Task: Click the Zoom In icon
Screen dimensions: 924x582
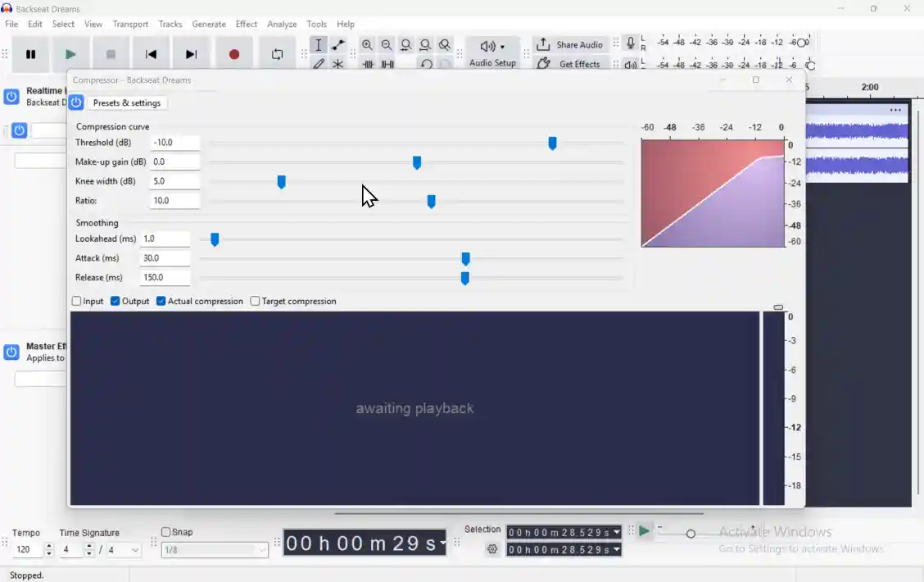Action: click(367, 45)
